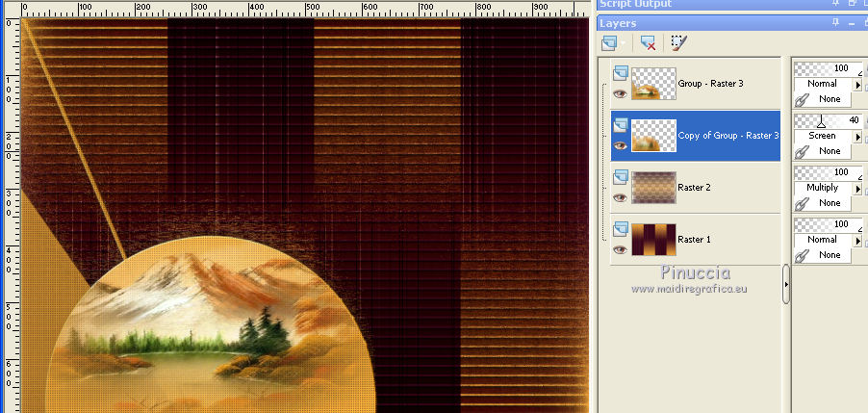Click blend mode arrow for Raster 1
The image size is (868, 413).
858,241
